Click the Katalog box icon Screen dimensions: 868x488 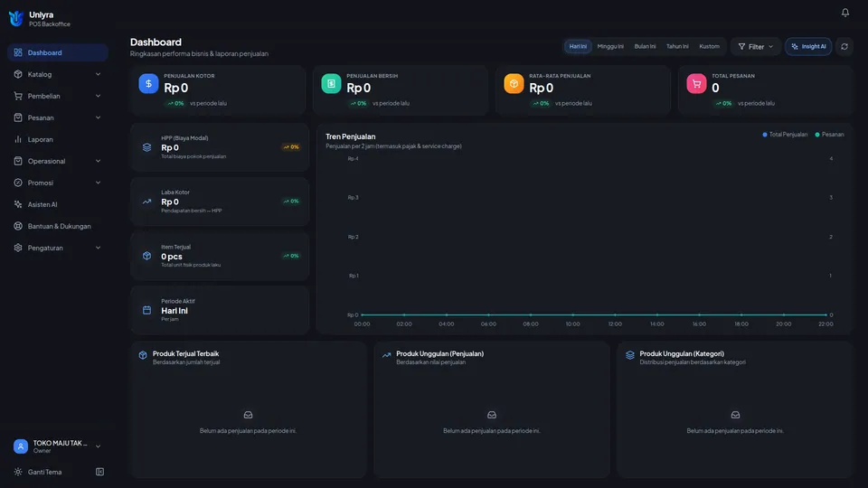coord(18,74)
